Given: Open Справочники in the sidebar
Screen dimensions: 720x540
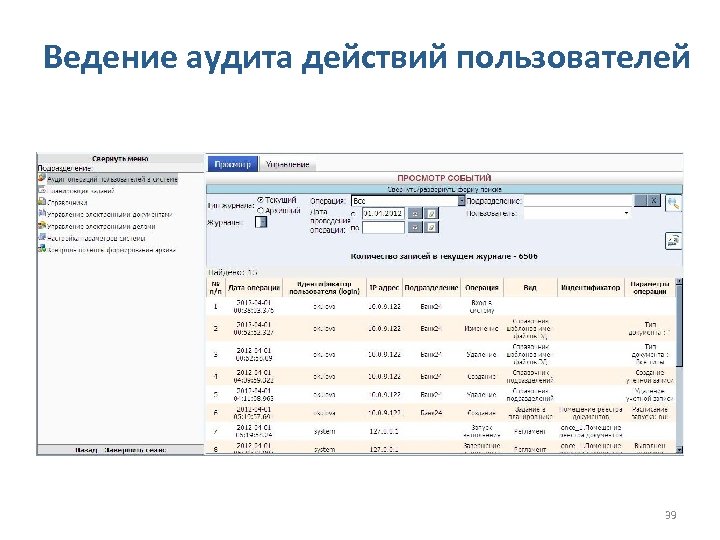Looking at the screenshot, I should point(68,202).
